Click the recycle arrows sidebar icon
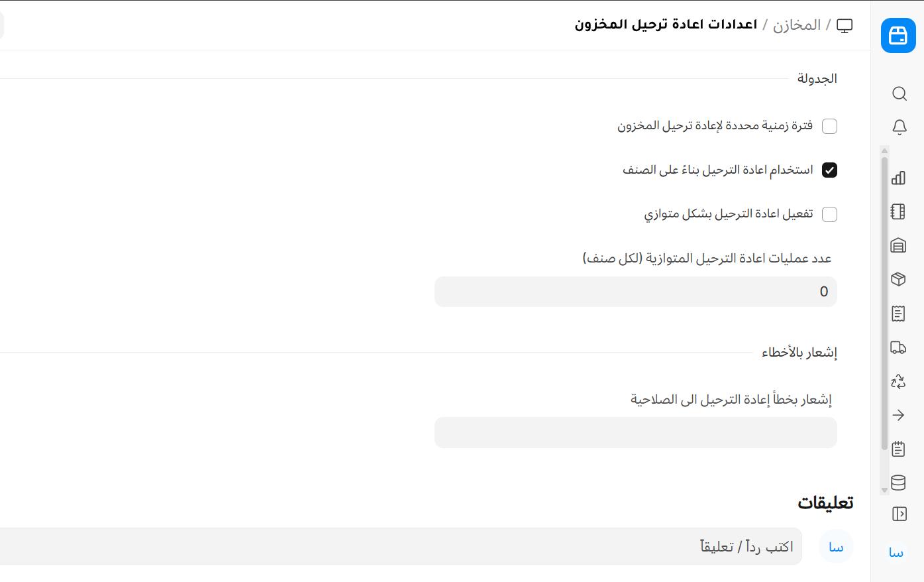The height and width of the screenshot is (582, 924). [x=898, y=381]
